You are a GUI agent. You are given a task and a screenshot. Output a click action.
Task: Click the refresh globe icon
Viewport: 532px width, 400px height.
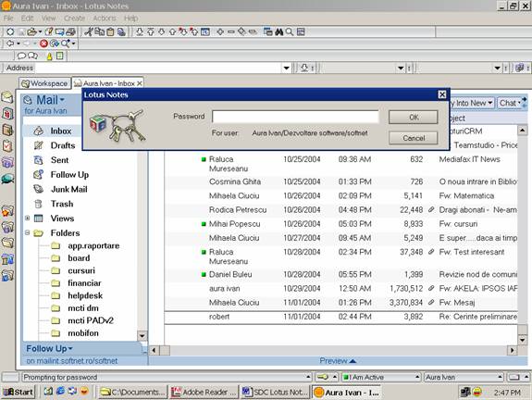(54, 44)
